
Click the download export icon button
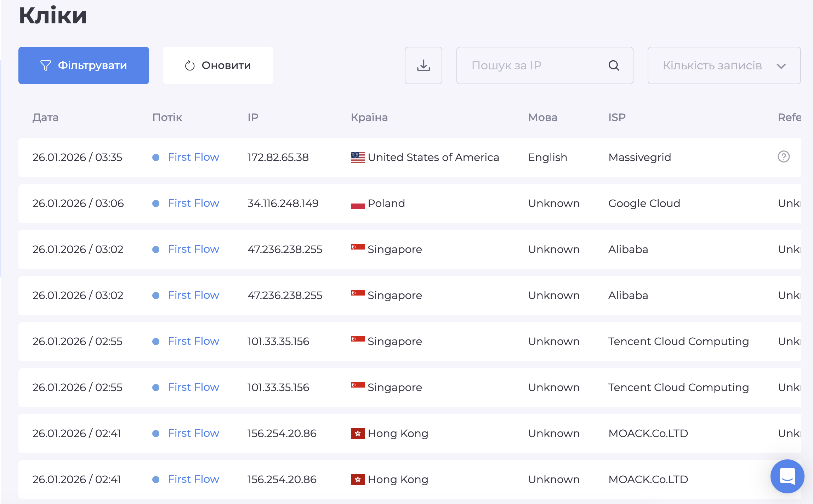coord(423,65)
